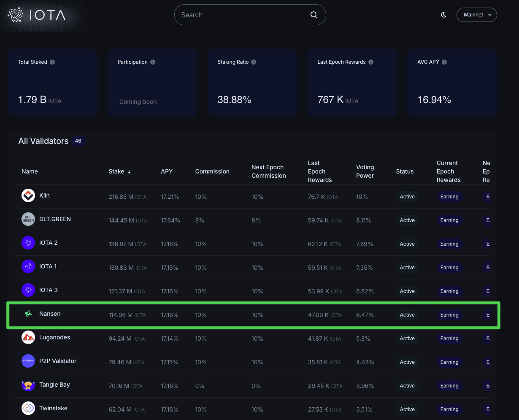Image resolution: width=519 pixels, height=420 pixels.
Task: Open the Twinstake validator name
Action: [x=53, y=409]
